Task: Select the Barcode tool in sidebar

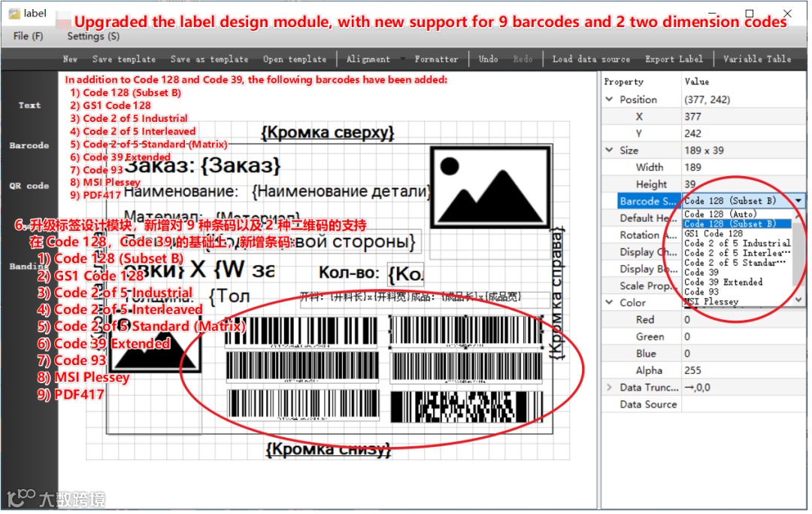Action: (x=29, y=145)
